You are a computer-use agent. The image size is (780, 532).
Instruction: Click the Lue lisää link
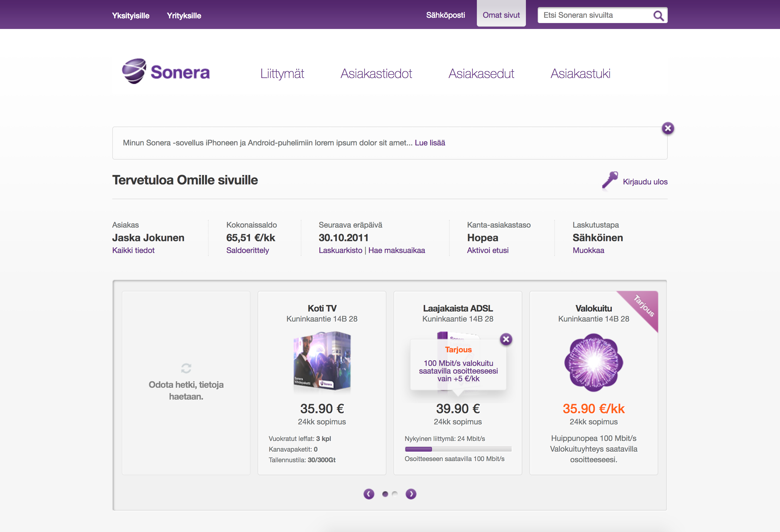click(x=430, y=143)
